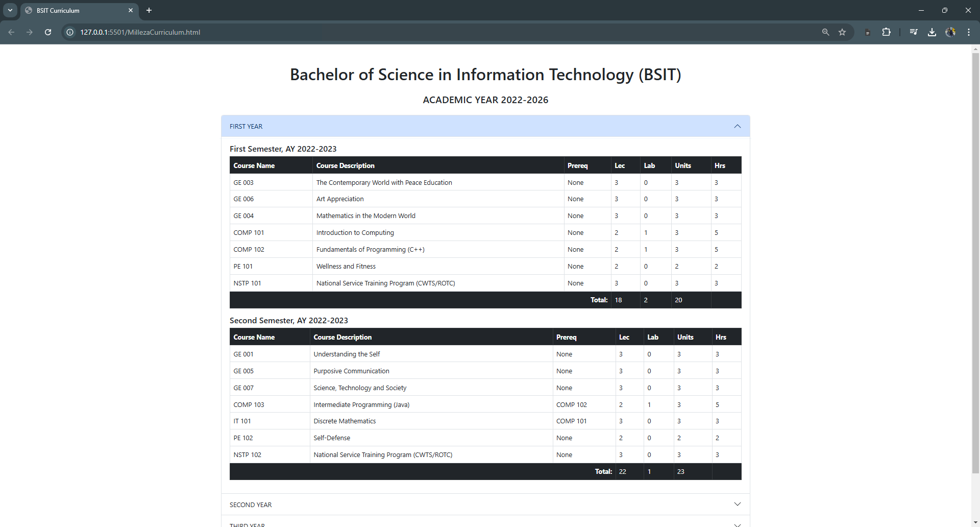Image resolution: width=980 pixels, height=527 pixels.
Task: Go back to previous page
Action: click(11, 32)
